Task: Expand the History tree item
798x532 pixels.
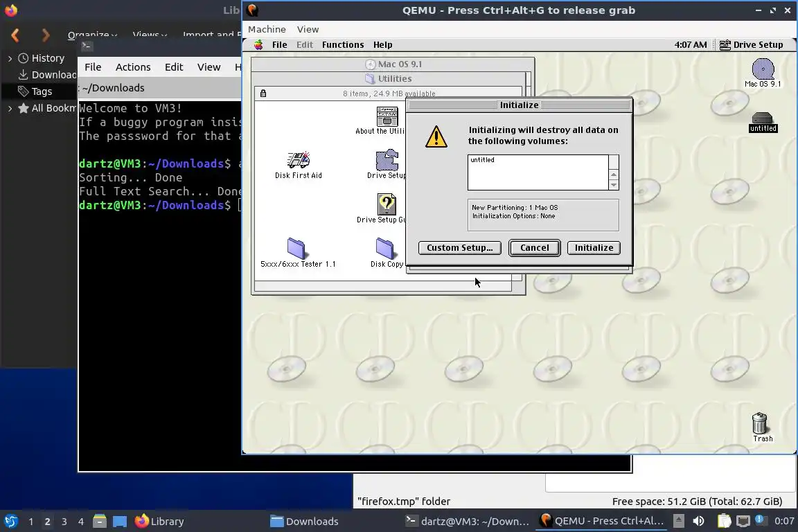Action: [10, 59]
